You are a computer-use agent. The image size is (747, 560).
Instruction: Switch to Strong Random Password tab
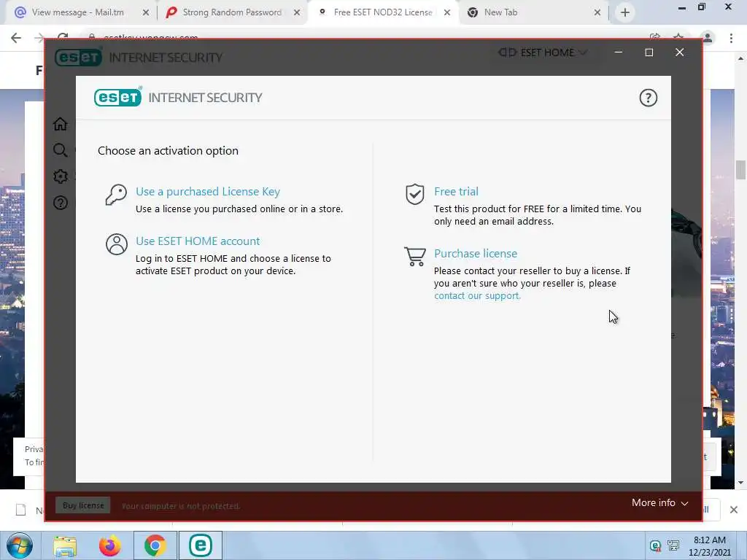click(232, 12)
